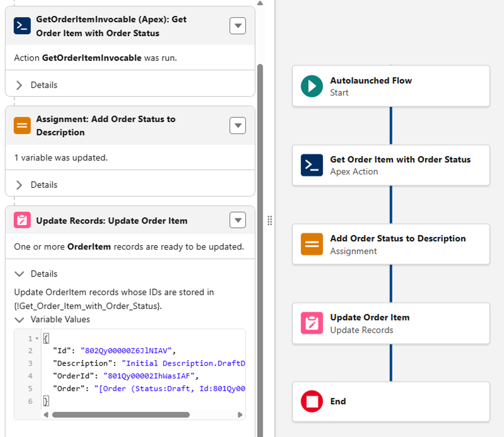This screenshot has height=437, width=504.
Task: Click the debug panel vertical scrollbar
Action: coord(260,250)
